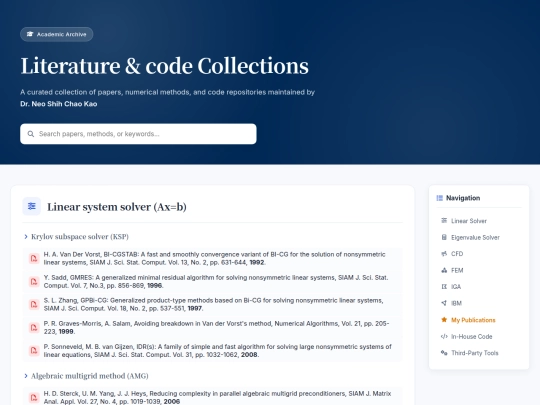Open the GMRES 1986 paper entry

pos(212,282)
